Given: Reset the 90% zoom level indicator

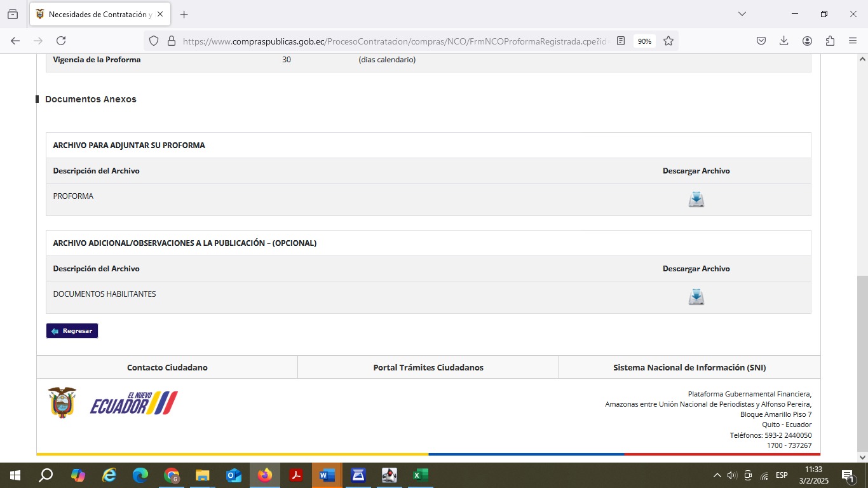Looking at the screenshot, I should pyautogui.click(x=644, y=41).
